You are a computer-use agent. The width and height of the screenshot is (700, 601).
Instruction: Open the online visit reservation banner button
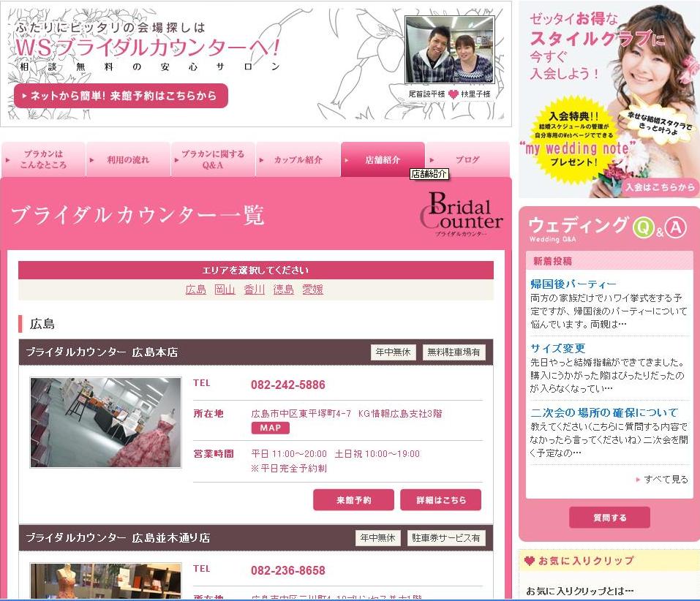(121, 96)
